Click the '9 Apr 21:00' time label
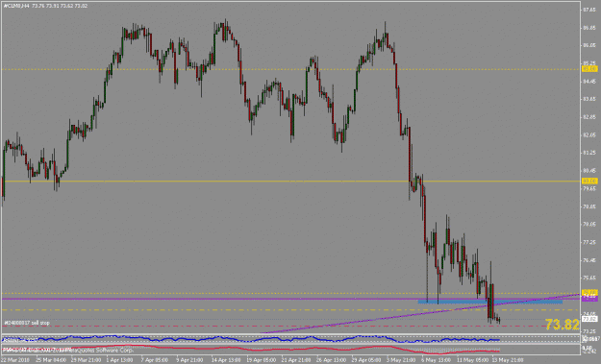This screenshot has width=601, height=364. coord(190,360)
